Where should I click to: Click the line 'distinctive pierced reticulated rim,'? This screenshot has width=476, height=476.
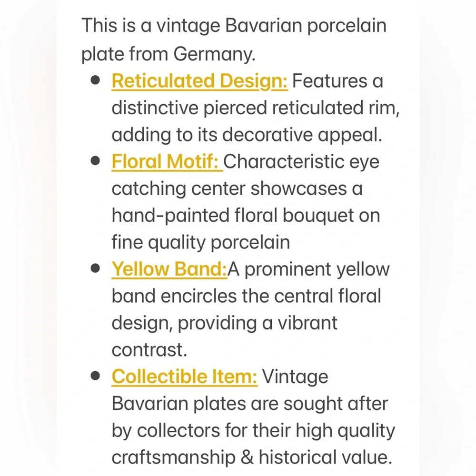(256, 108)
